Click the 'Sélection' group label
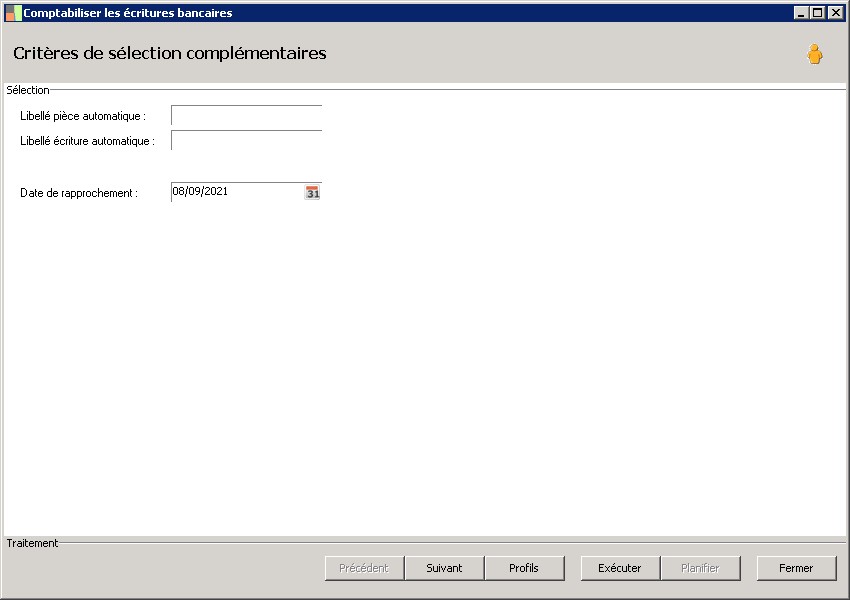Viewport: 850px width, 600px height. click(28, 90)
